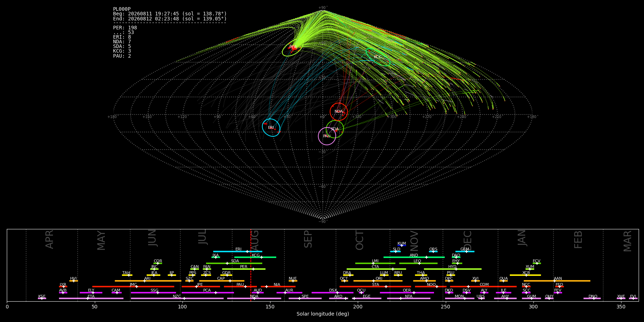
Task: Select the KCG radiant ellipse
Action: [377, 57]
